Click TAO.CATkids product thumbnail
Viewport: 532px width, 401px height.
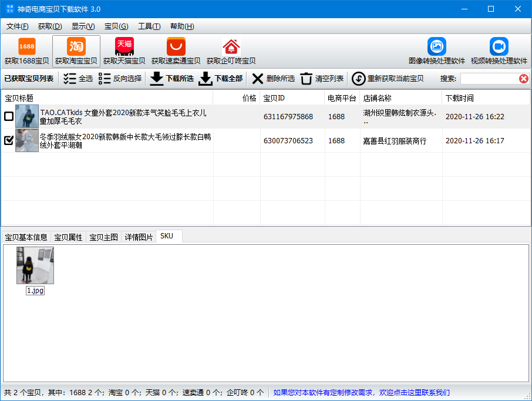tap(27, 116)
